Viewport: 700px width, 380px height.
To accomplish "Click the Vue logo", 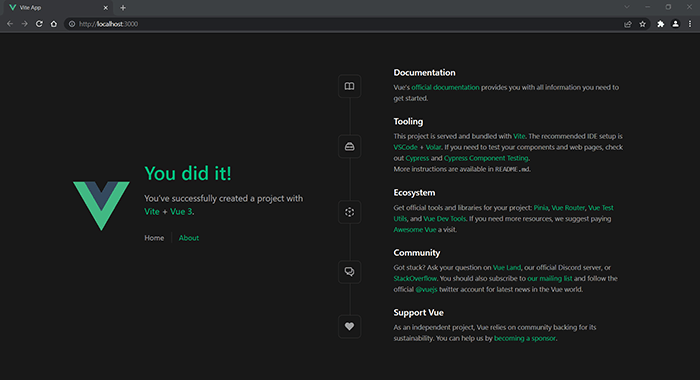I will coord(101,205).
